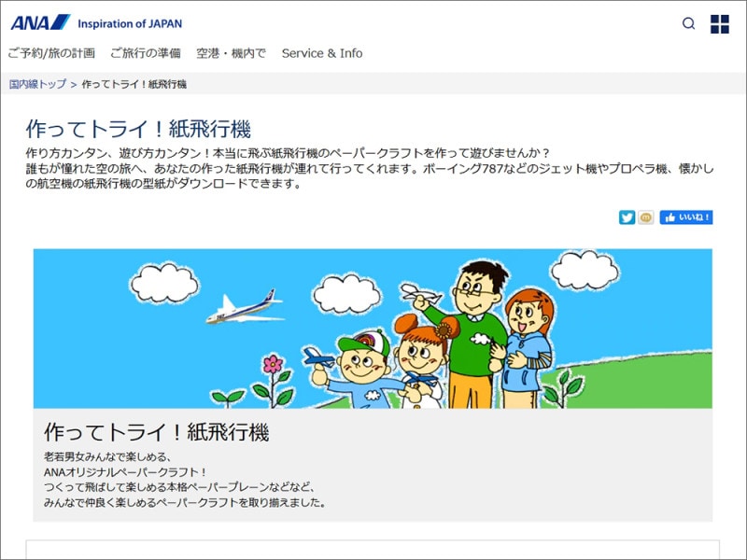This screenshot has height=560, width=747.
Task: Open the four-square grid menu icon
Action: point(719,24)
